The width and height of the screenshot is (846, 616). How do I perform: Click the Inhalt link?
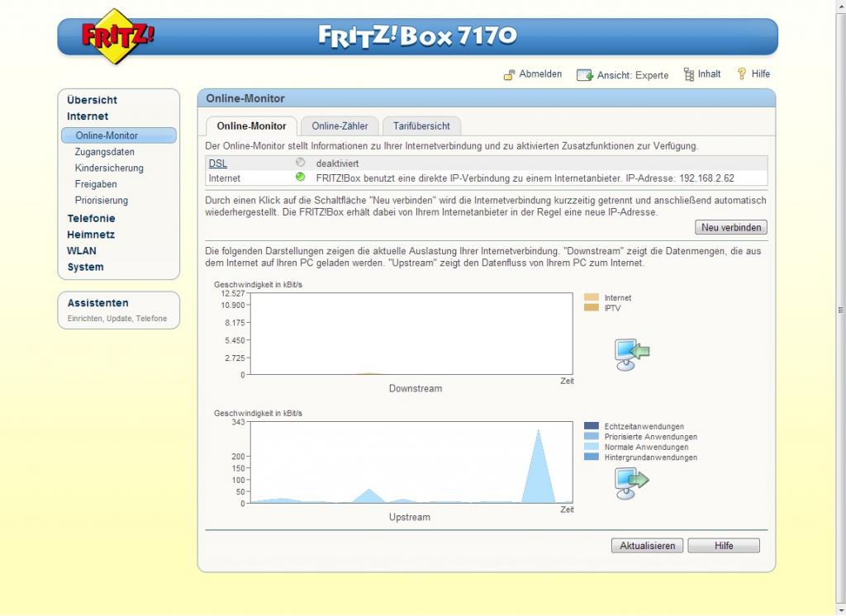tap(709, 73)
